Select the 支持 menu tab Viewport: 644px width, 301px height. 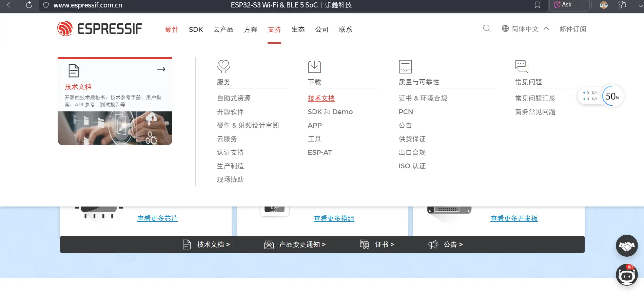274,29
